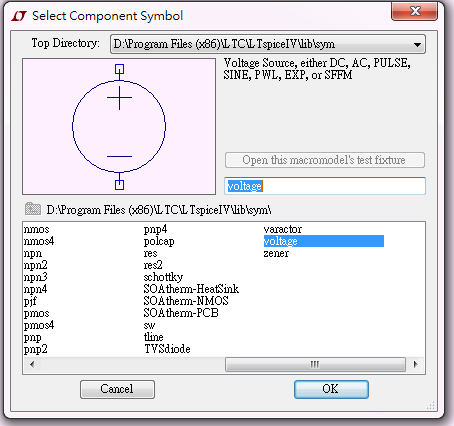Click 'Open this macromodel's test fixture' button

[x=325, y=160]
